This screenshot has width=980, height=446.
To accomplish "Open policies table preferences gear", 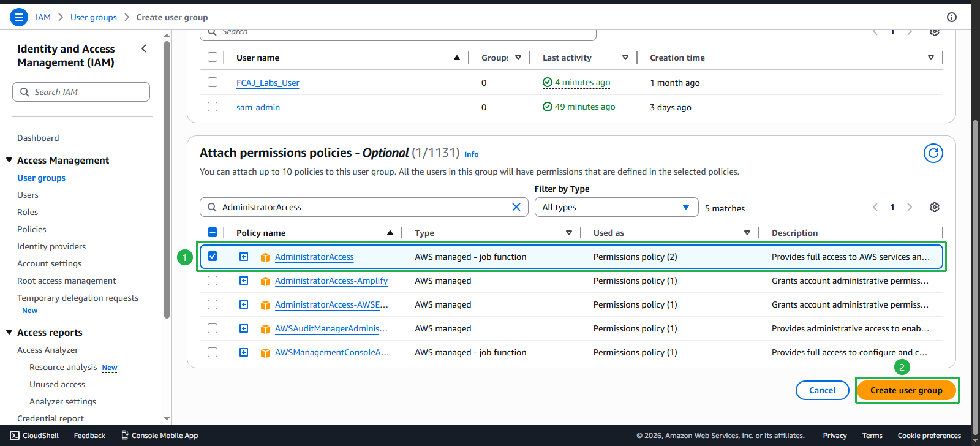I will tap(935, 207).
